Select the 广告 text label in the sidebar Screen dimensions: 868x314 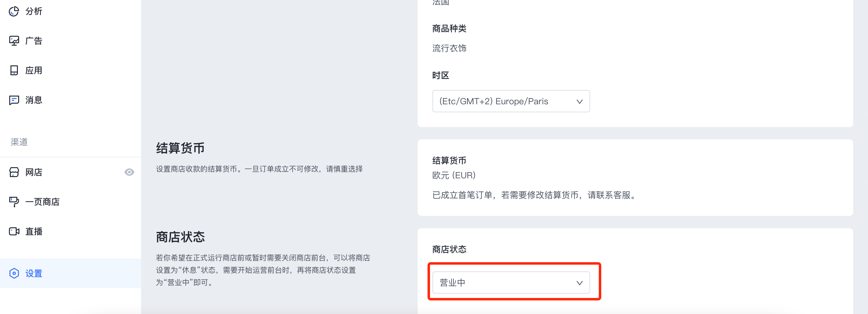[x=34, y=41]
